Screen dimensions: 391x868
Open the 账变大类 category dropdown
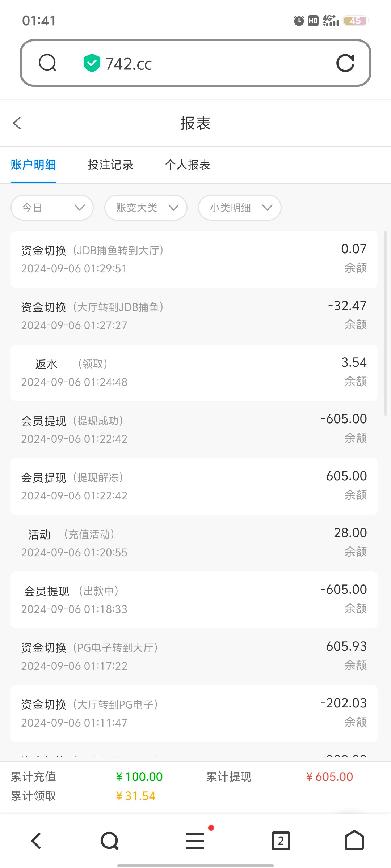tap(146, 208)
